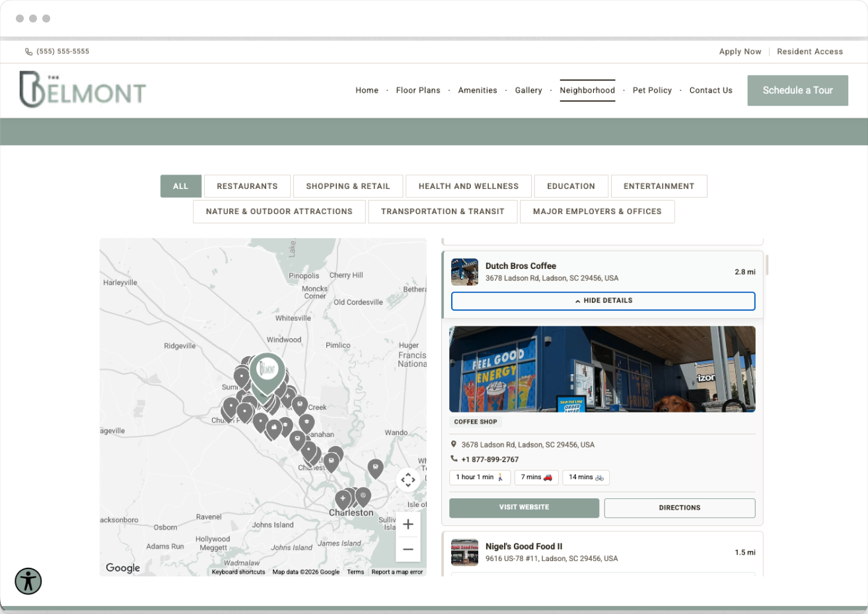Open Resident Access link

pos(810,52)
